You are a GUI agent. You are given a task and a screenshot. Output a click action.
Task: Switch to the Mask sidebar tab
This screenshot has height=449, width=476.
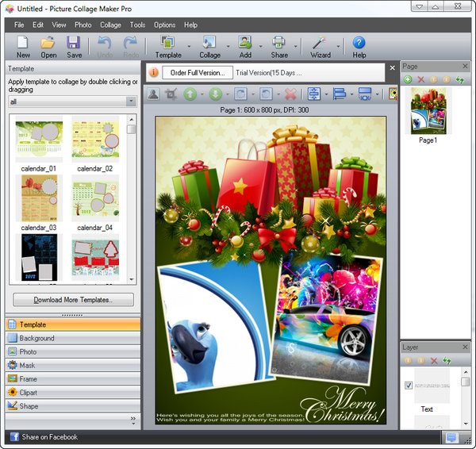[x=73, y=365]
